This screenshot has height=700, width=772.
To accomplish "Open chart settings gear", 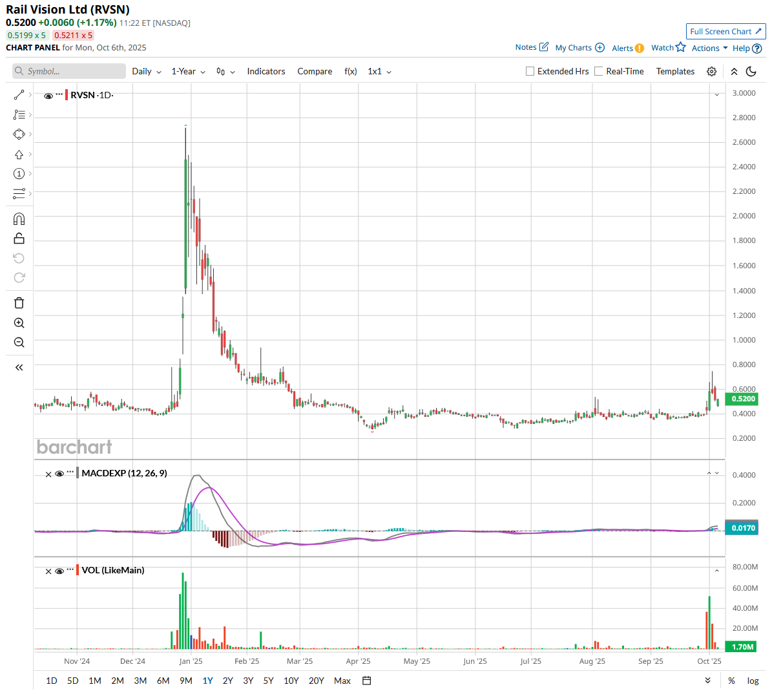I will pyautogui.click(x=711, y=72).
